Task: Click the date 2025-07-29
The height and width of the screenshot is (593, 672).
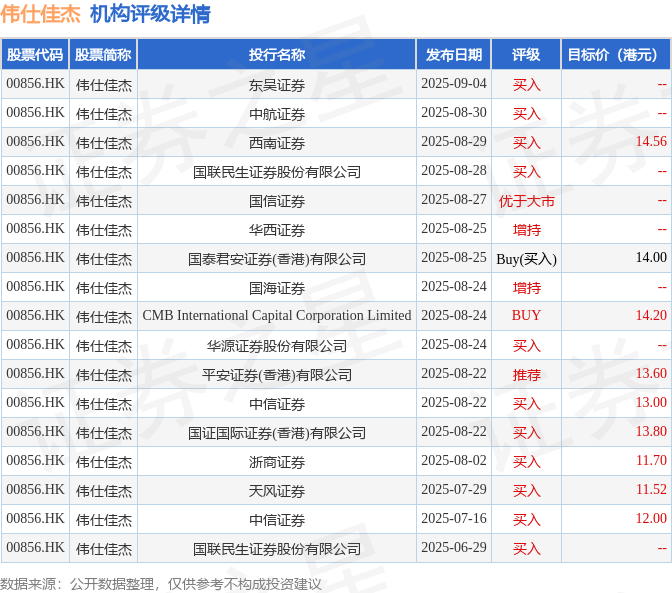Action: click(x=454, y=489)
